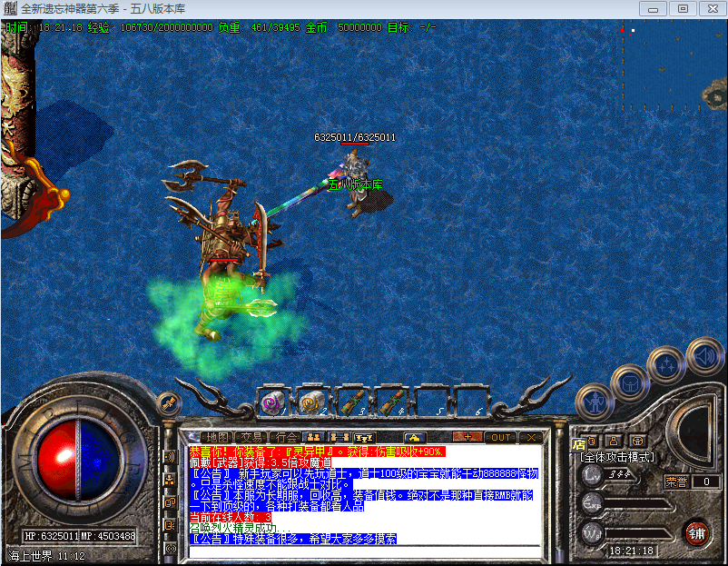This screenshot has height=566, width=728.
Task: Click the minimap in the top-right corner
Action: click(x=674, y=65)
